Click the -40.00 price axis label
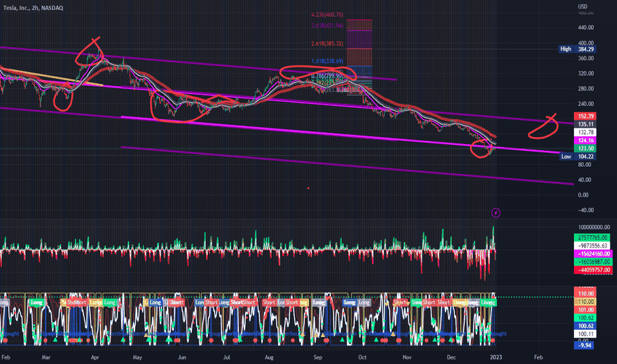The height and width of the screenshot is (364, 617). (x=586, y=210)
